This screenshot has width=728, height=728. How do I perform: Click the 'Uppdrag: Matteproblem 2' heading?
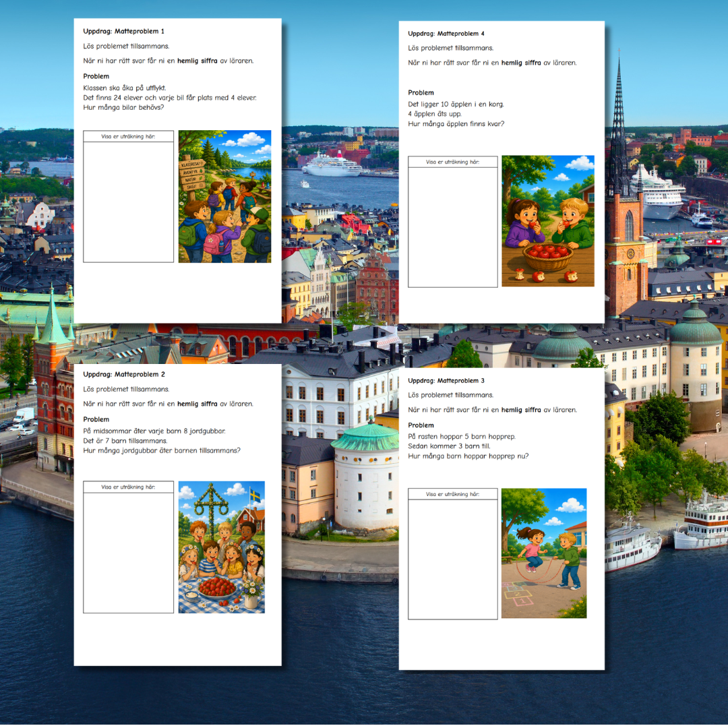click(x=124, y=375)
